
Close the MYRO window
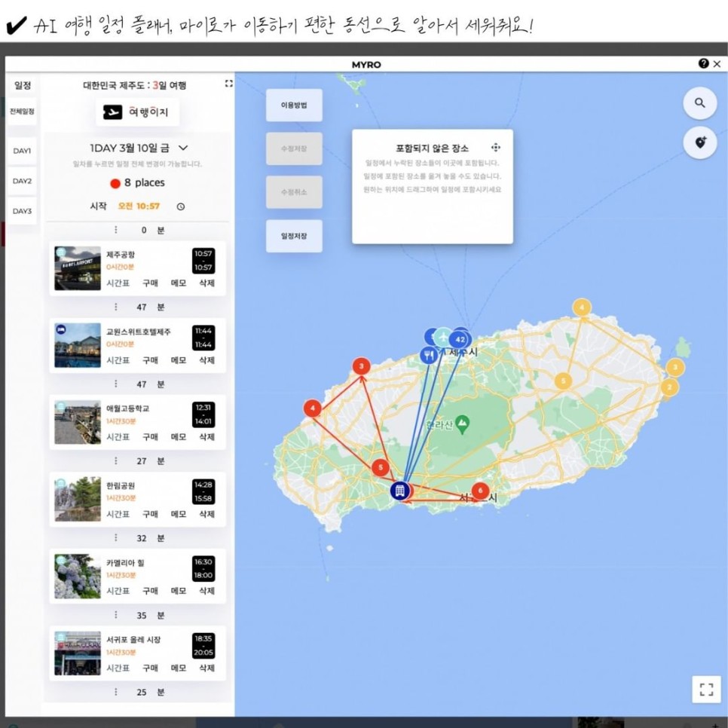tap(717, 64)
